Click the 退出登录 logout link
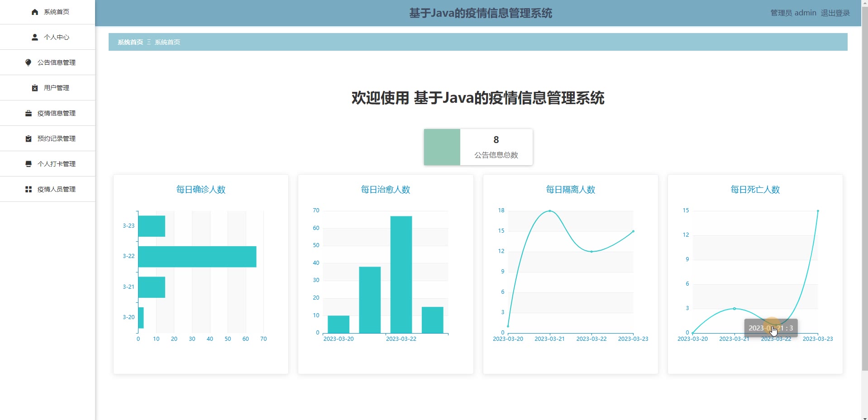868x420 pixels. 835,13
